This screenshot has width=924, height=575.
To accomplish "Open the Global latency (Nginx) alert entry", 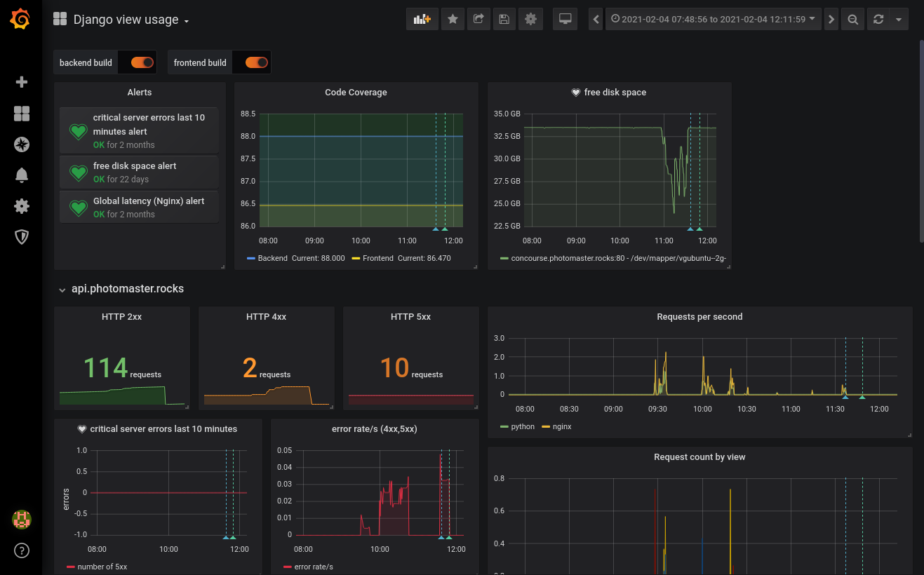I will point(139,207).
